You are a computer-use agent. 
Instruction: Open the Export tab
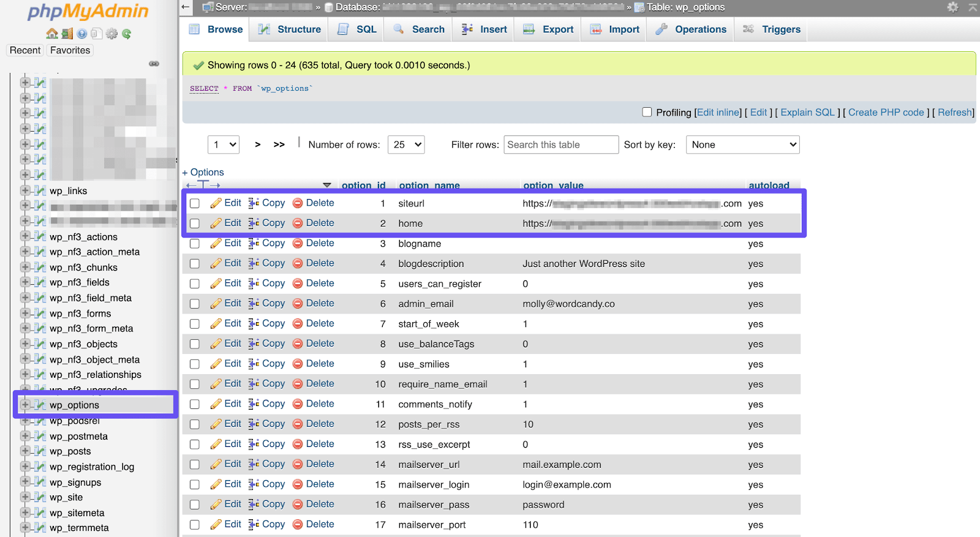548,29
